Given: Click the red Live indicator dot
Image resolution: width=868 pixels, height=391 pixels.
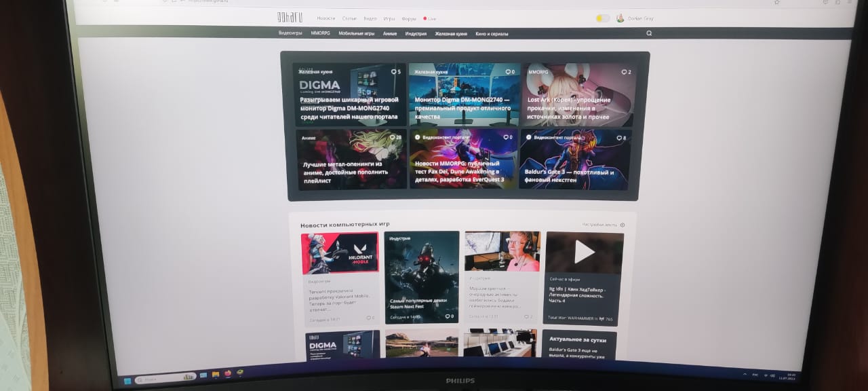Looking at the screenshot, I should [425, 19].
